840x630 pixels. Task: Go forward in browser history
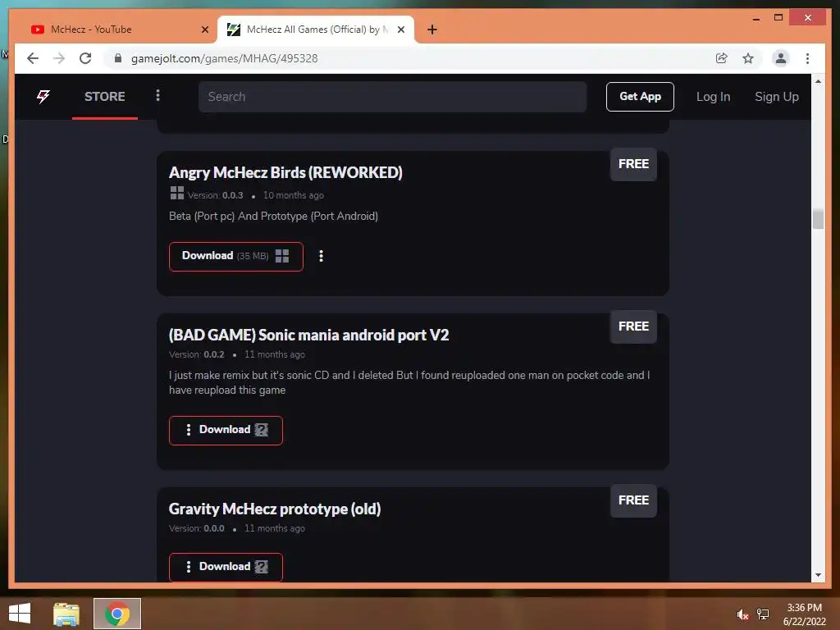[59, 58]
